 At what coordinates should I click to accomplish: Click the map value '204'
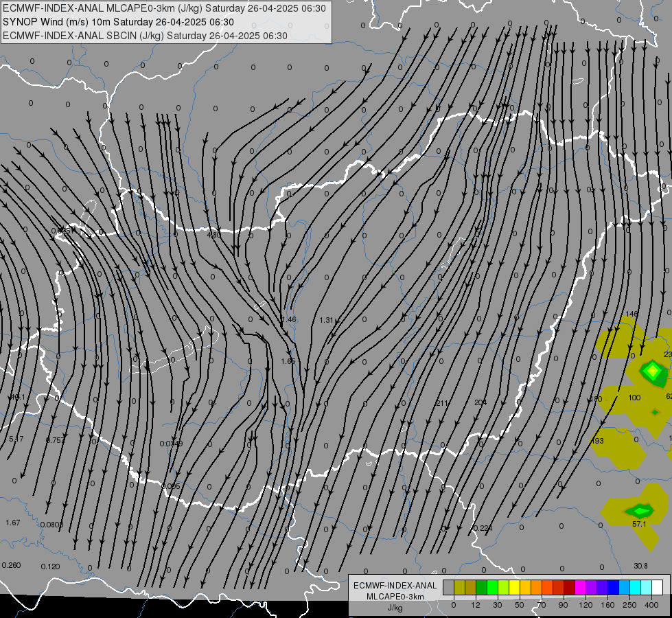coord(480,402)
